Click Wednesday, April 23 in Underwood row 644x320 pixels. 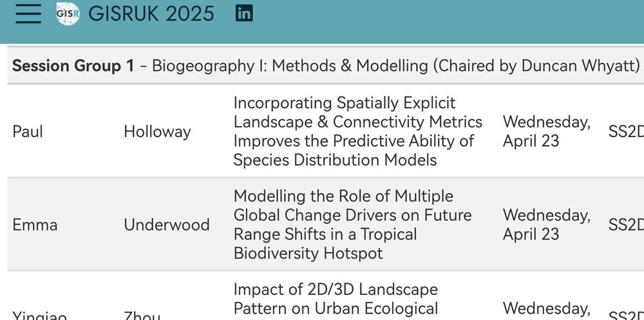[x=547, y=225]
